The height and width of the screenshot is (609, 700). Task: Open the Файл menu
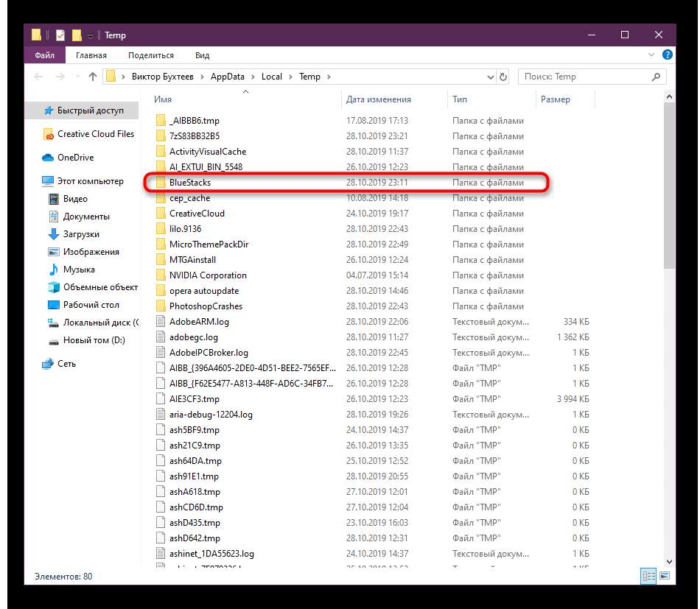click(x=44, y=55)
